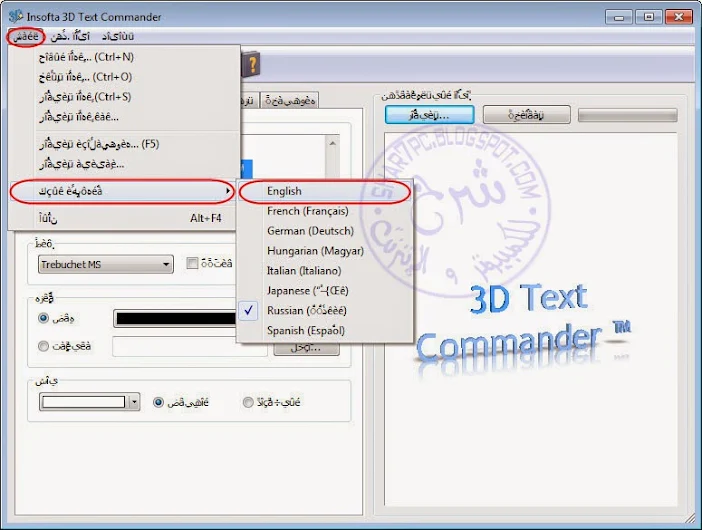Image resolution: width=702 pixels, height=530 pixels.
Task: Click the question mark help icon
Action: tap(251, 65)
